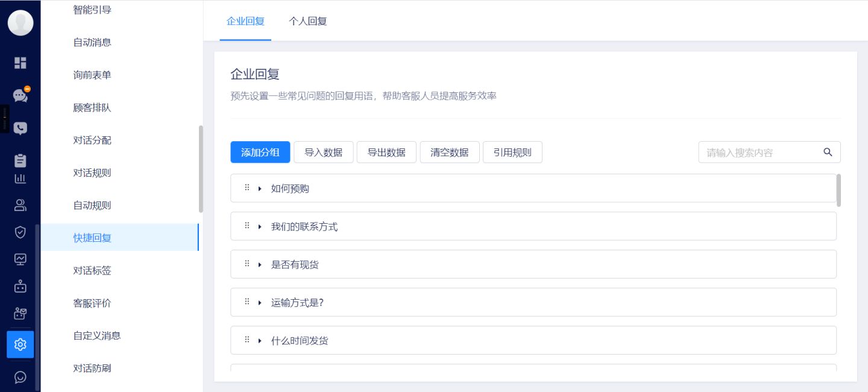This screenshot has height=392, width=868.
Task: Open the dashboard grid icon in sidebar
Action: click(20, 63)
